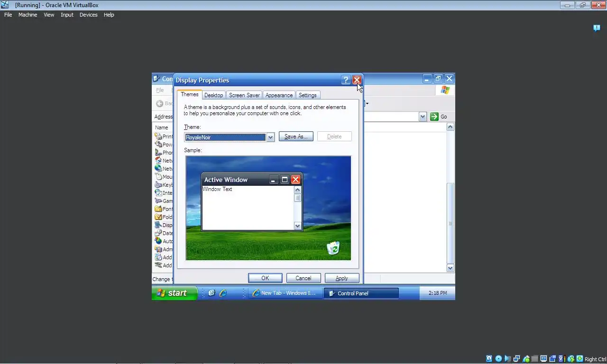The image size is (607, 364).
Task: Click the Name column header in Control Panel
Action: tap(163, 127)
